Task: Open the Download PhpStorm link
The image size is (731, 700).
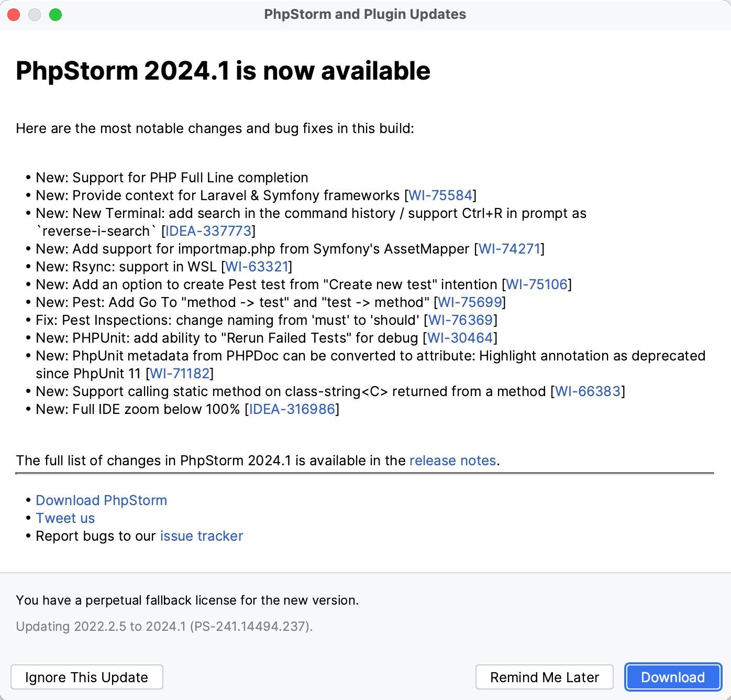Action: coord(101,500)
